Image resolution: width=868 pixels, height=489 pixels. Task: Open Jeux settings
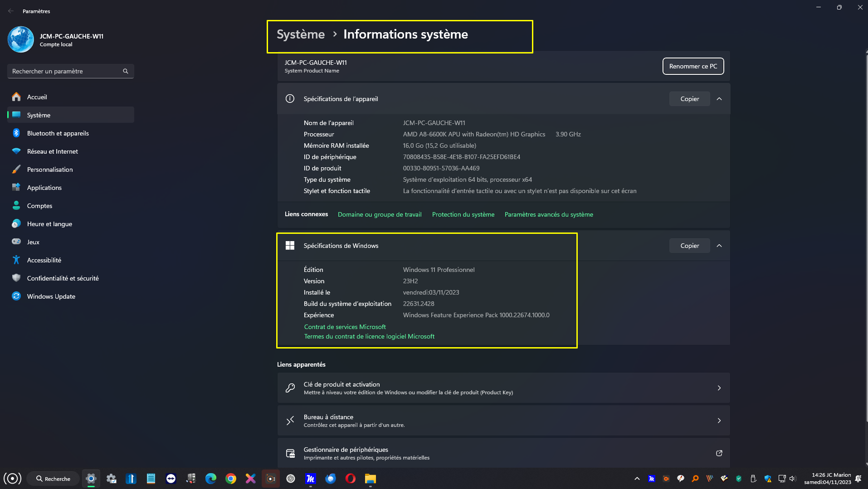tap(71, 242)
